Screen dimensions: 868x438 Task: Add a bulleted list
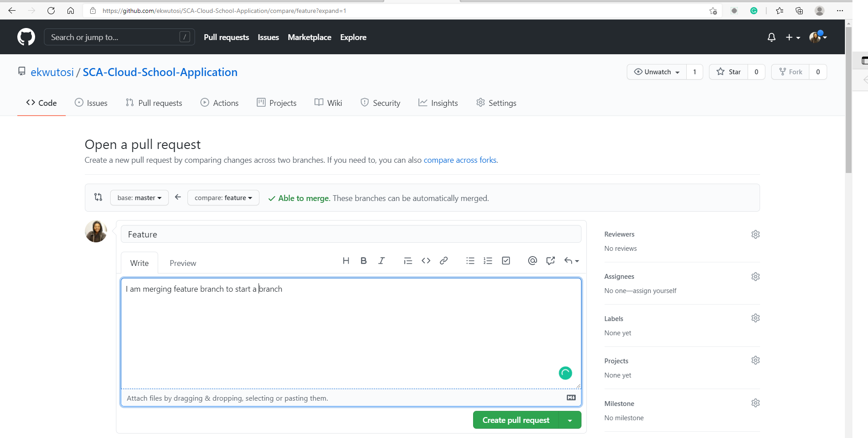(470, 261)
